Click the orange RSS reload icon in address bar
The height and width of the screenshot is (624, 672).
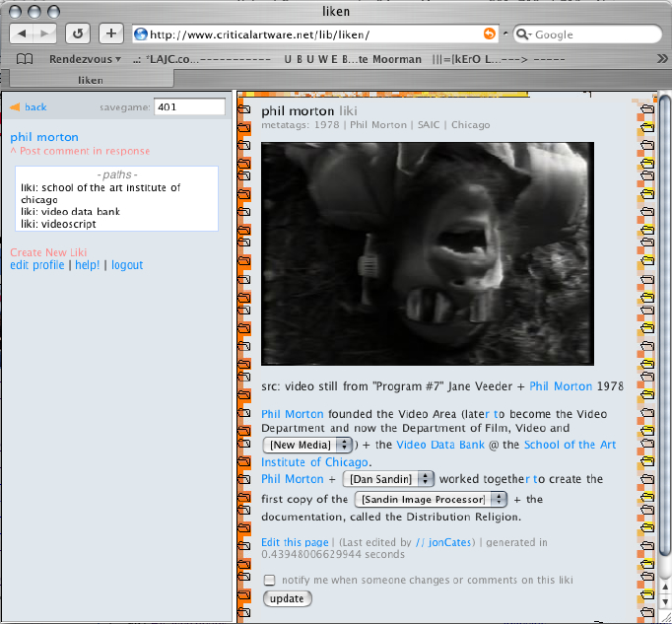pos(489,34)
